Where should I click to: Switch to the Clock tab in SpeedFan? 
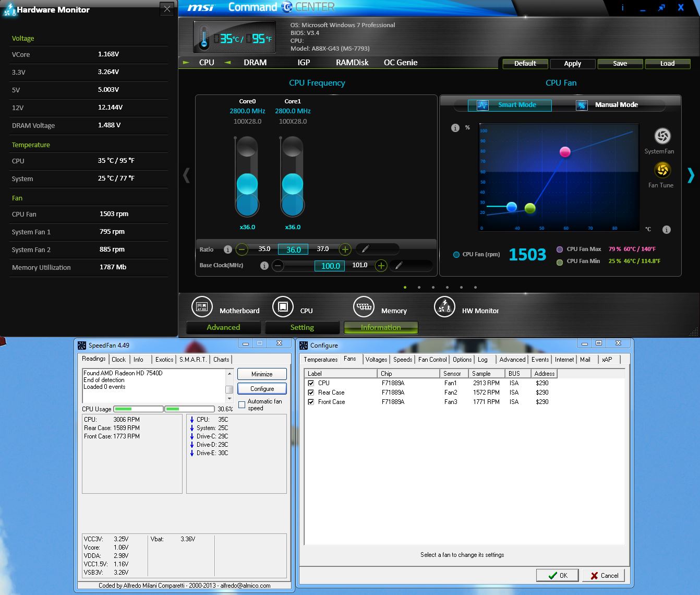click(118, 360)
